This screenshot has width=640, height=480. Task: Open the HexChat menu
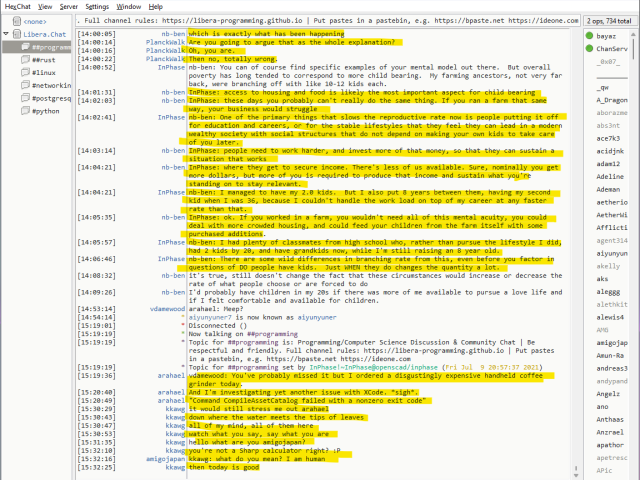point(18,6)
